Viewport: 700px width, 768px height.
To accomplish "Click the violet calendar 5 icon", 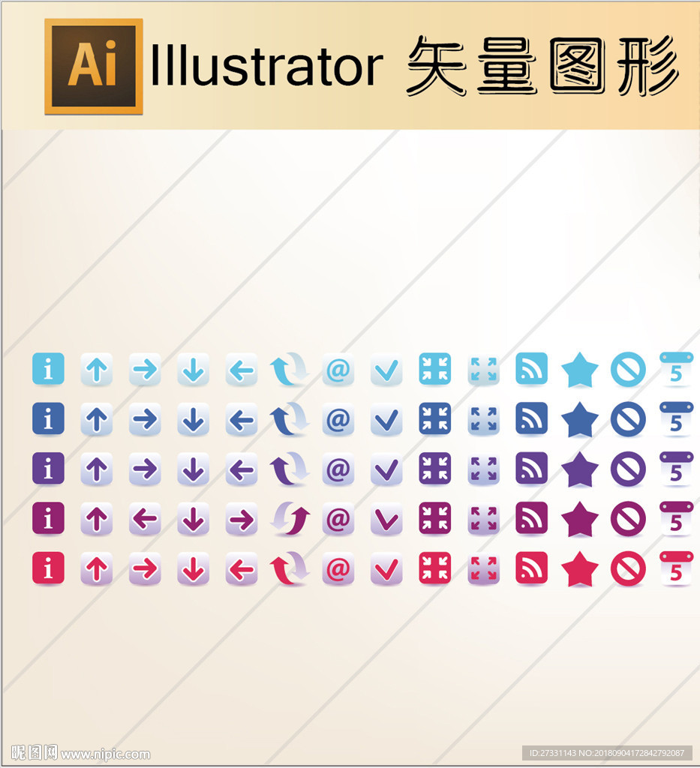I will (677, 469).
